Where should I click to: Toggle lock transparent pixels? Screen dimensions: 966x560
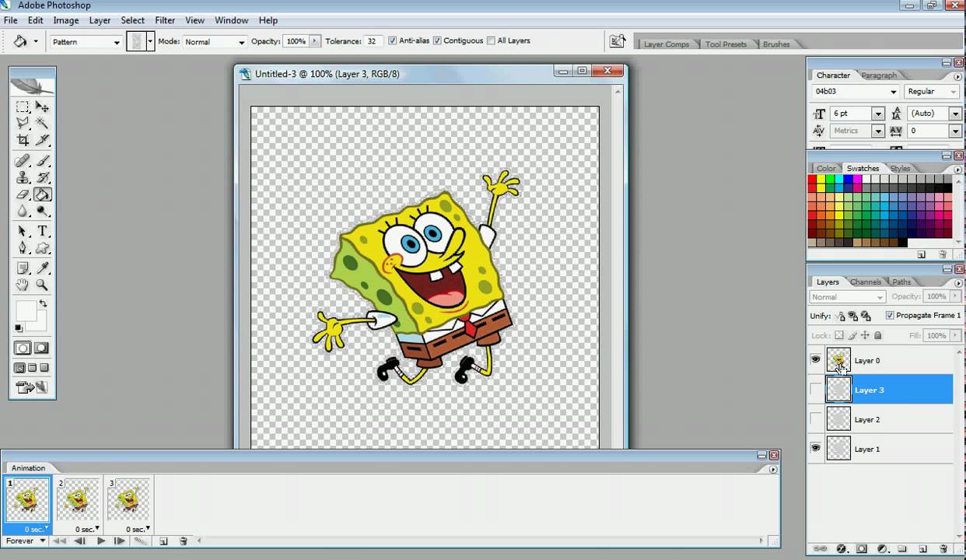(838, 335)
